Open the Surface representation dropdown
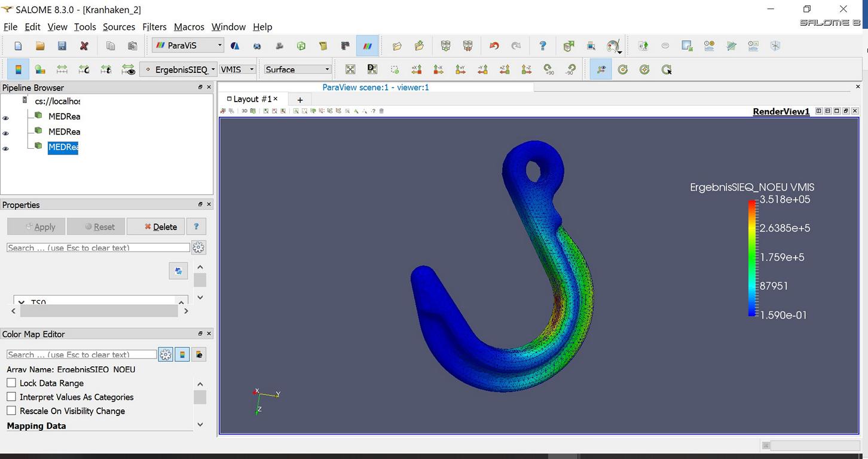This screenshot has height=459, width=868. pyautogui.click(x=297, y=69)
